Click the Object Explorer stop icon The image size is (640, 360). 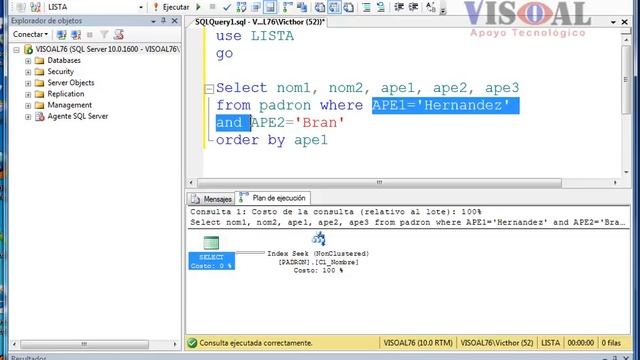90,35
